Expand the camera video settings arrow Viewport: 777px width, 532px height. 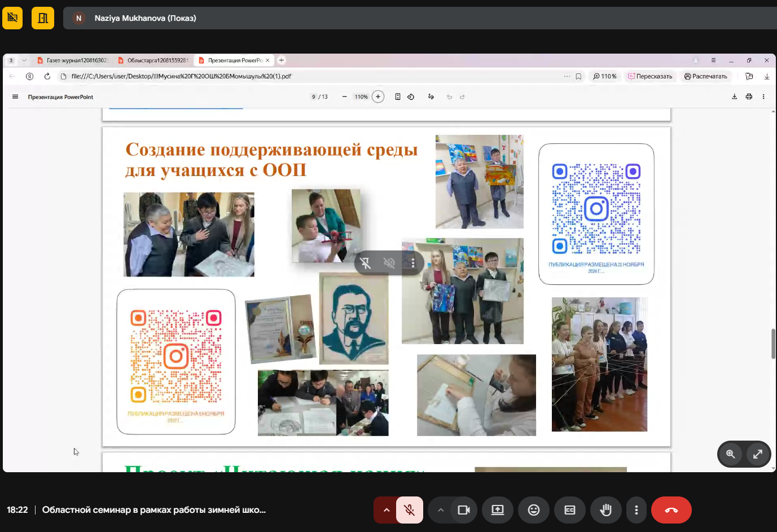coord(441,510)
